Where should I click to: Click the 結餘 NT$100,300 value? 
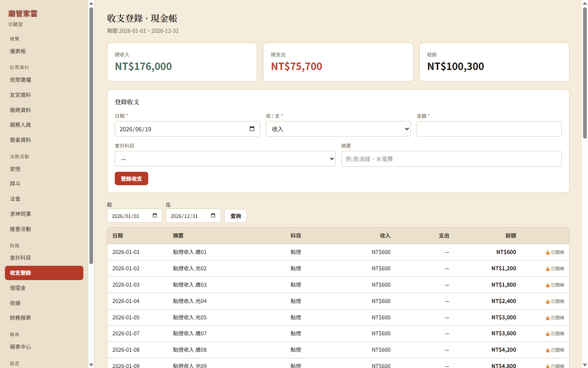pyautogui.click(x=456, y=66)
